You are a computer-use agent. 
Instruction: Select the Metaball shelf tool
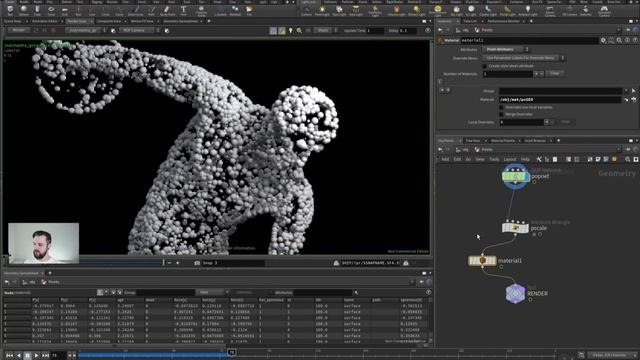click(235, 11)
